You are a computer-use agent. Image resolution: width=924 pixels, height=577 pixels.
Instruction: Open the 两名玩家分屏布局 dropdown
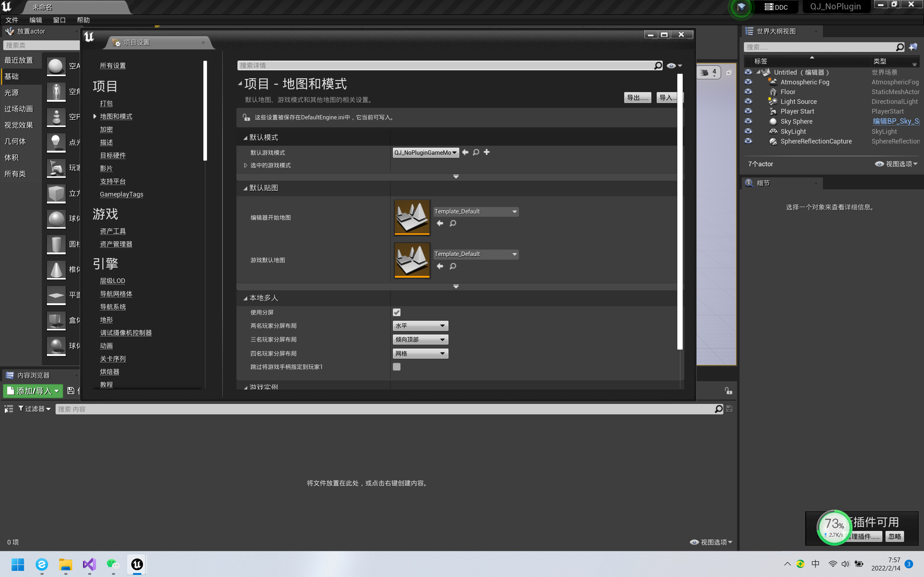tap(420, 326)
